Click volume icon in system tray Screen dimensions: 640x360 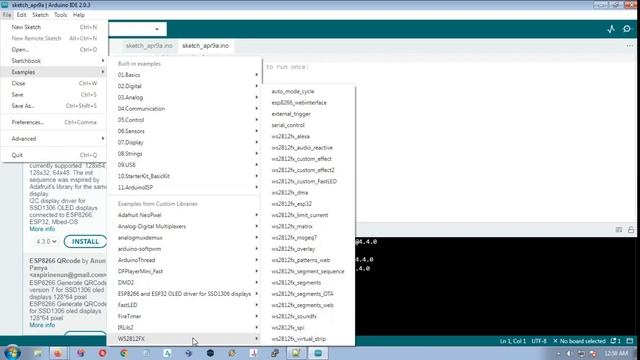click(x=569, y=353)
